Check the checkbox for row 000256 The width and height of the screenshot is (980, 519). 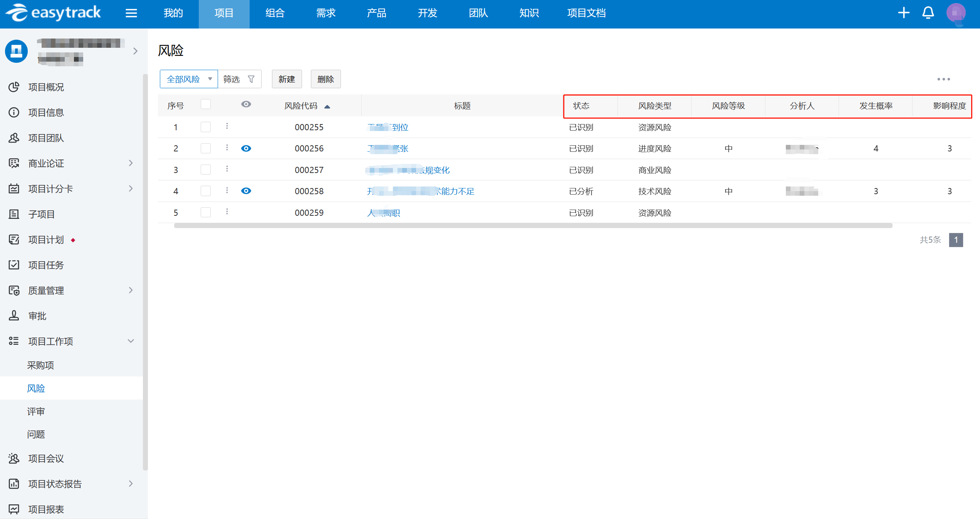(x=206, y=148)
